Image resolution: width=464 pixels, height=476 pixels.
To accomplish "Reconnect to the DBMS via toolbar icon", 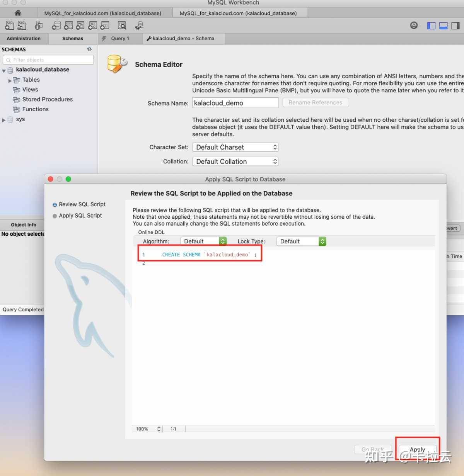I will [138, 25].
